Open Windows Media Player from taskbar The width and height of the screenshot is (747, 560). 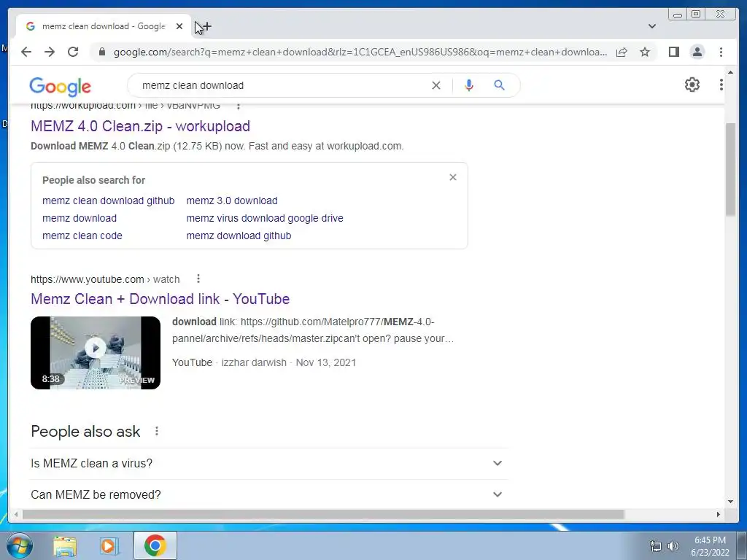(109, 545)
